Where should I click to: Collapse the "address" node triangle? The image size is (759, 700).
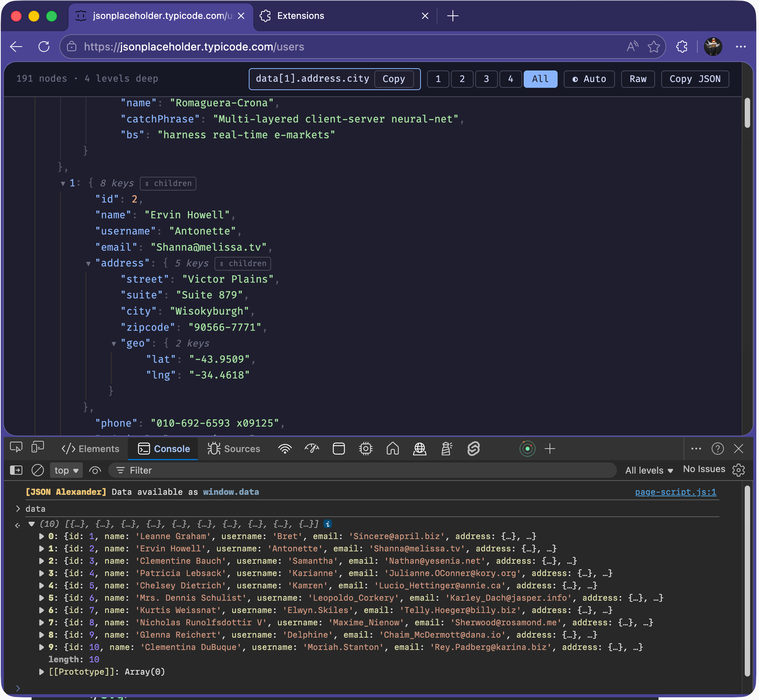[x=88, y=264]
